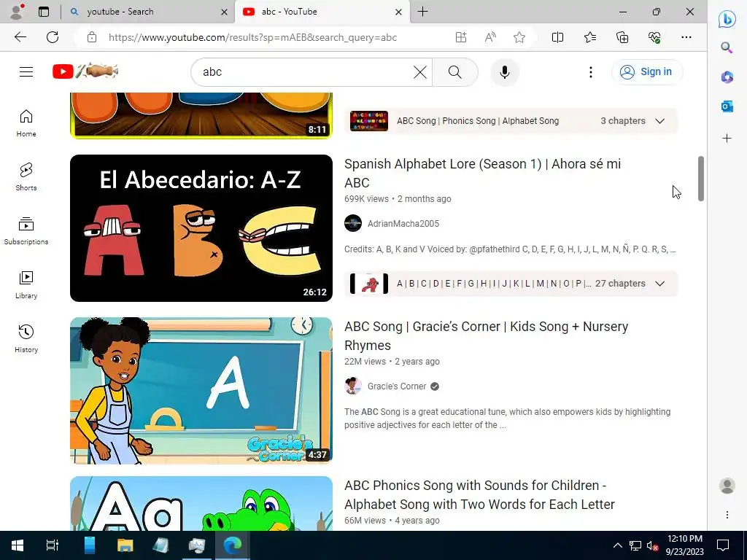This screenshot has width=747, height=560.
Task: Open Gracie's Corner ABC Song thumbnail
Action: [201, 391]
